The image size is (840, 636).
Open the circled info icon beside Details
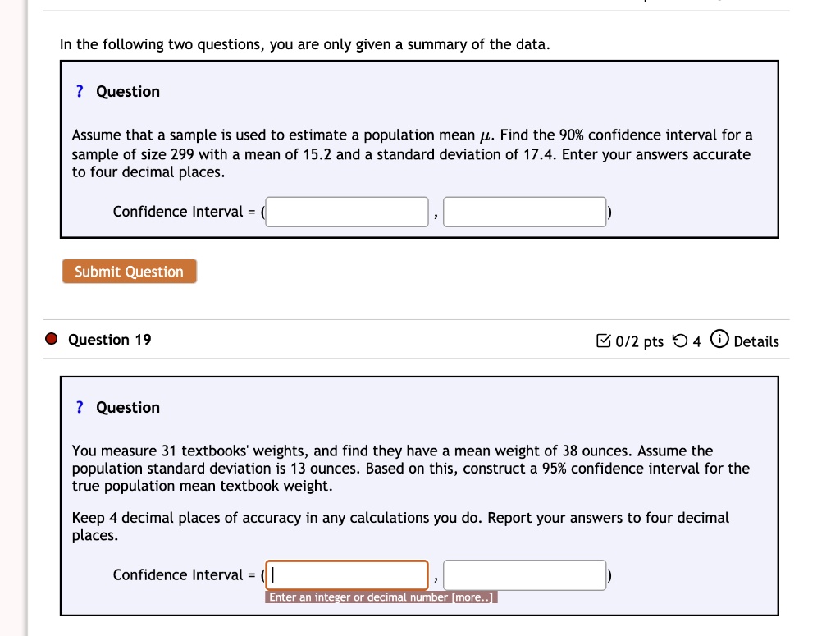[719, 341]
